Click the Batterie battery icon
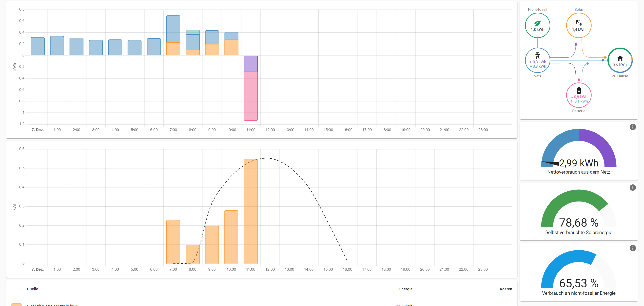Viewport: 644px width, 306px height. (578, 91)
